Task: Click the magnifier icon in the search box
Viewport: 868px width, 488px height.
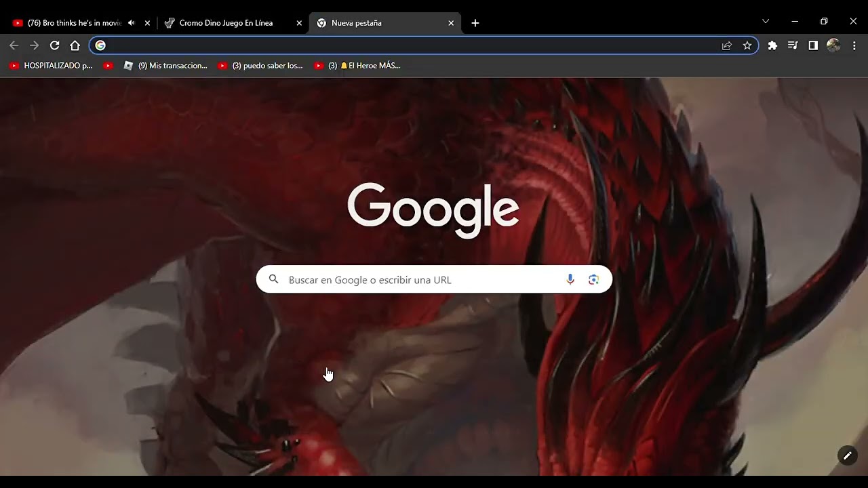Action: (274, 279)
